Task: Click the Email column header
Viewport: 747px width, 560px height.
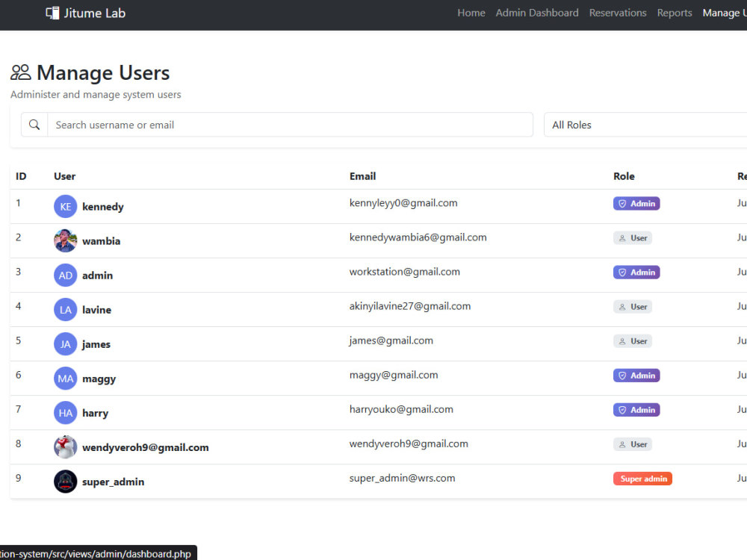Action: point(362,176)
